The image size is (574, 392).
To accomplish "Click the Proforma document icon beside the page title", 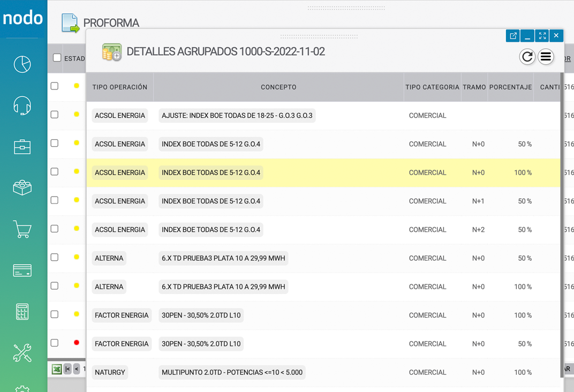I will click(x=70, y=23).
